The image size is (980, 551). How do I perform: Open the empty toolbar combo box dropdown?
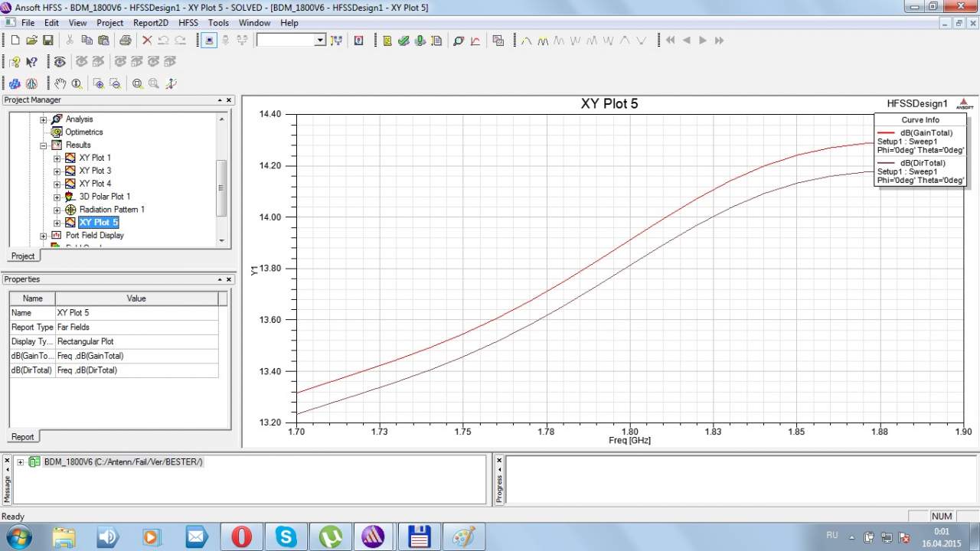coord(320,41)
